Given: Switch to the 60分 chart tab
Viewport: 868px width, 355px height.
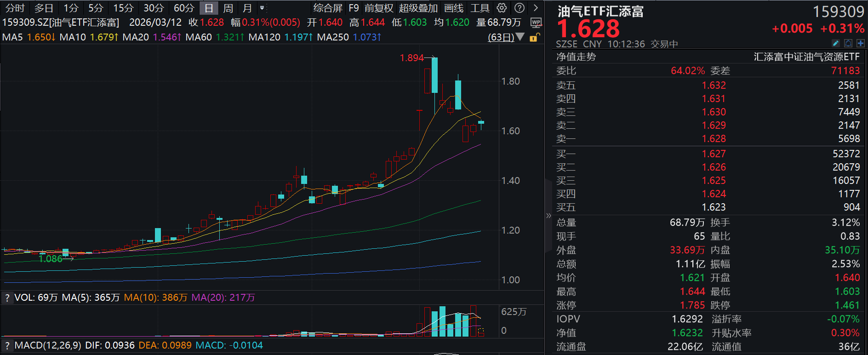Looking at the screenshot, I should [184, 8].
